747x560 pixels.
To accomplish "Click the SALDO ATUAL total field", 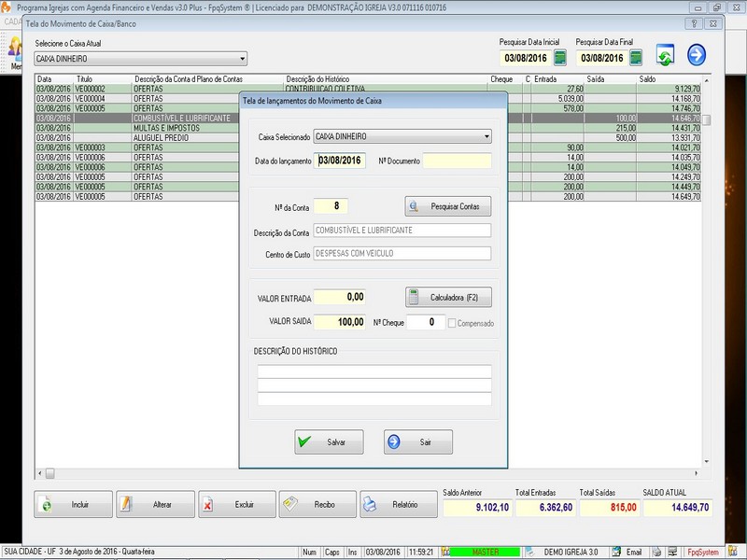I will pos(678,508).
